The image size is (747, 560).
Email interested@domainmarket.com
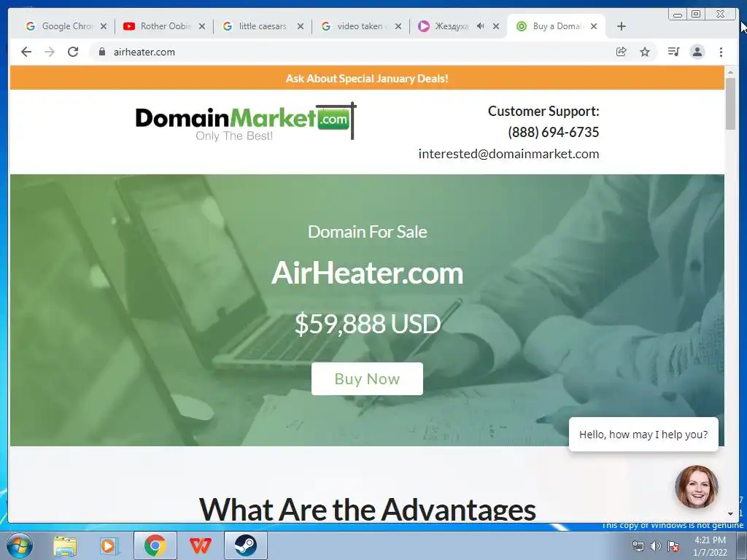[508, 154]
